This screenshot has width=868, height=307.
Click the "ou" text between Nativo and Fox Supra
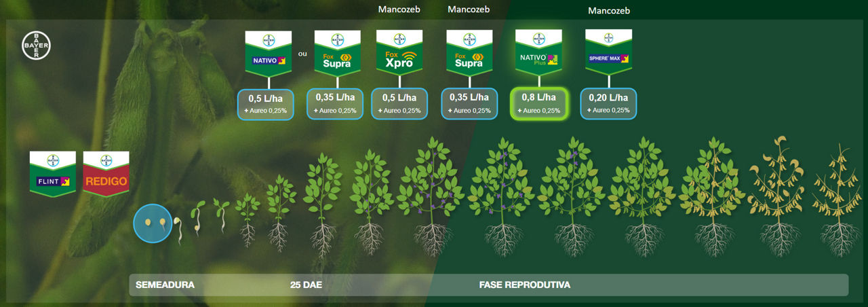pyautogui.click(x=302, y=53)
